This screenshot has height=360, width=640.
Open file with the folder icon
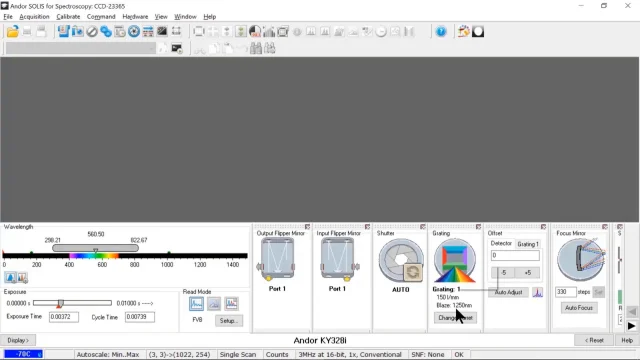[13, 31]
